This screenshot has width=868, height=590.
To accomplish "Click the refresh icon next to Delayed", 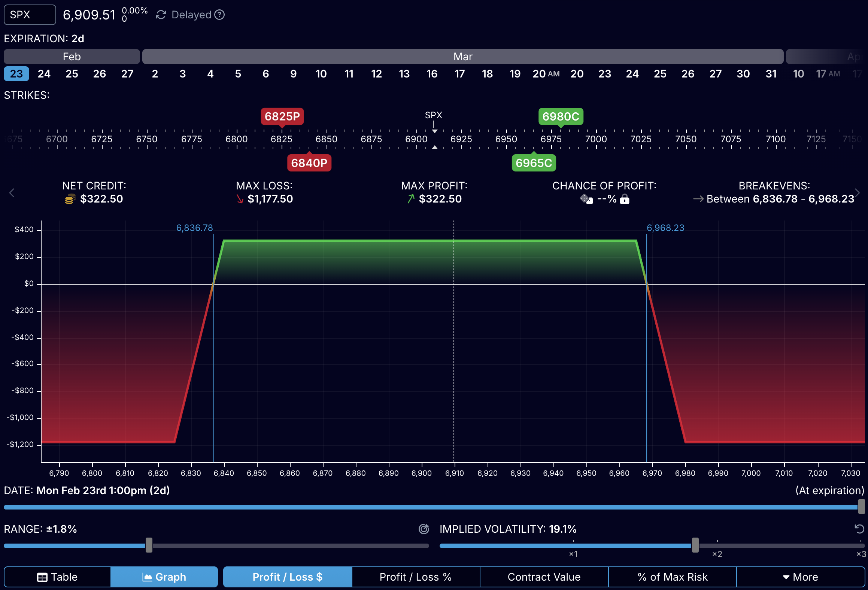I will (161, 15).
